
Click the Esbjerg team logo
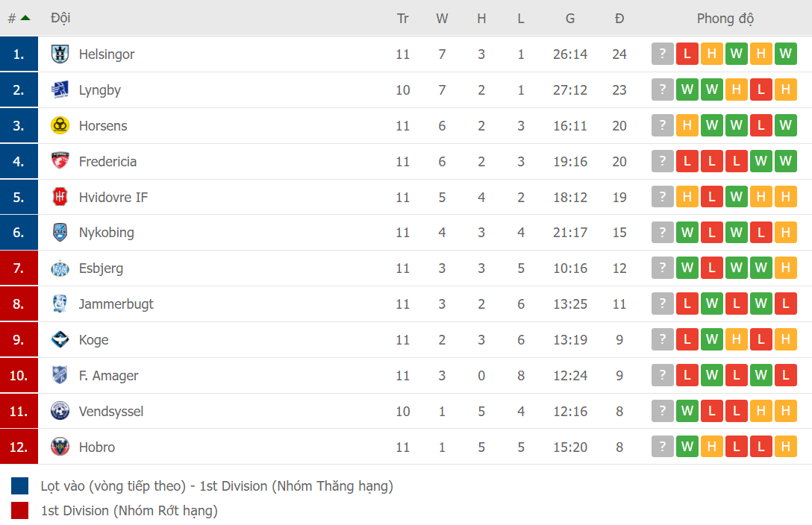tap(60, 268)
